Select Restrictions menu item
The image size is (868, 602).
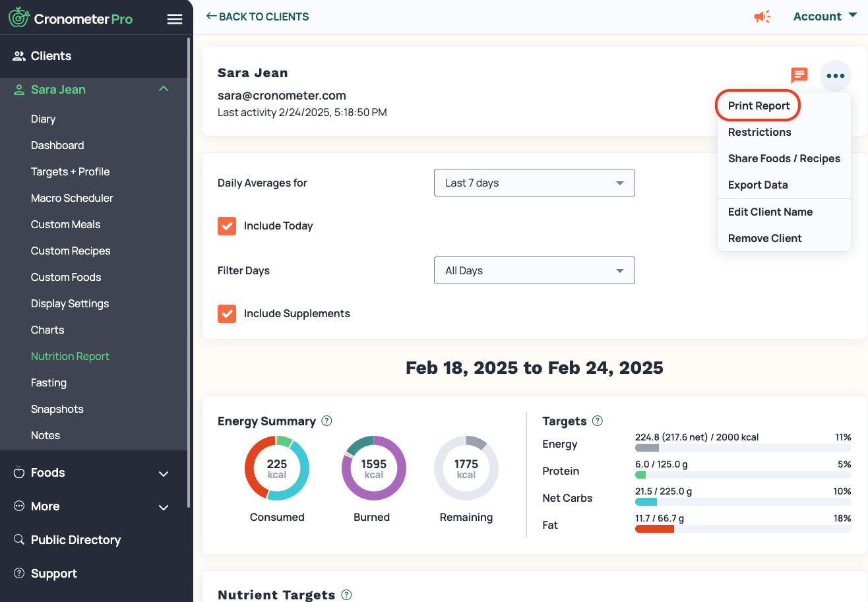[759, 132]
